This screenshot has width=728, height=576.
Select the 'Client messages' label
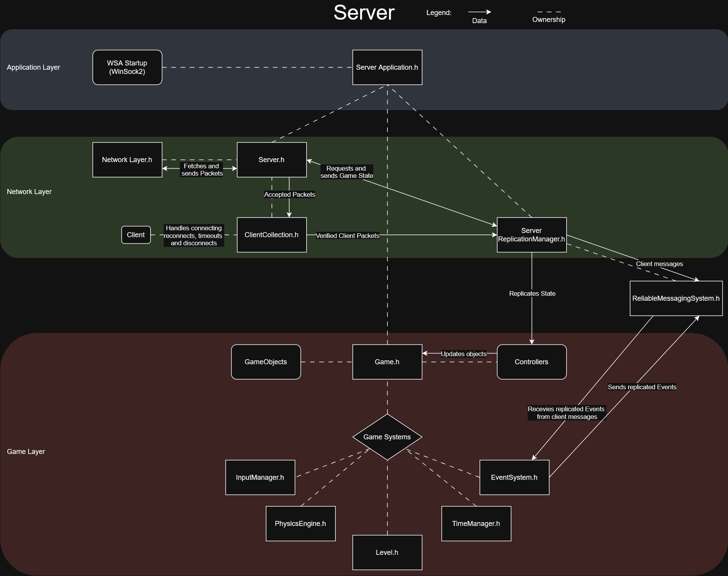pos(659,264)
